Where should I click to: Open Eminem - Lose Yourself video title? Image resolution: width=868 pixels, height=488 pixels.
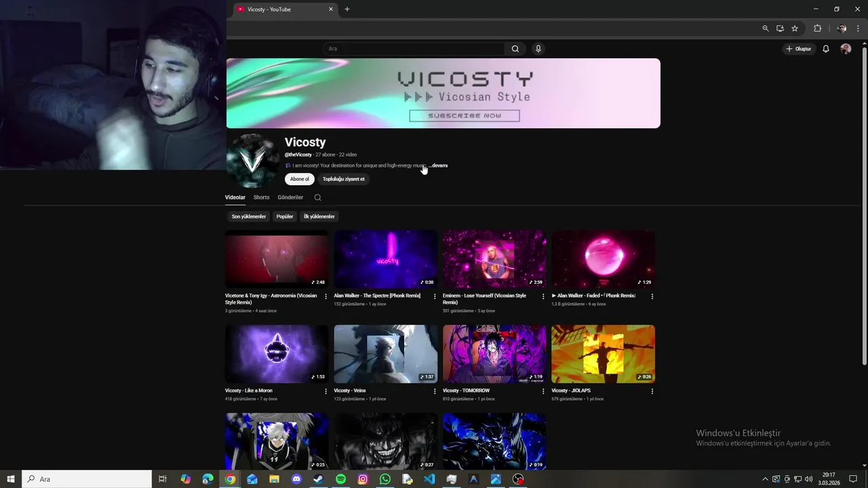484,299
